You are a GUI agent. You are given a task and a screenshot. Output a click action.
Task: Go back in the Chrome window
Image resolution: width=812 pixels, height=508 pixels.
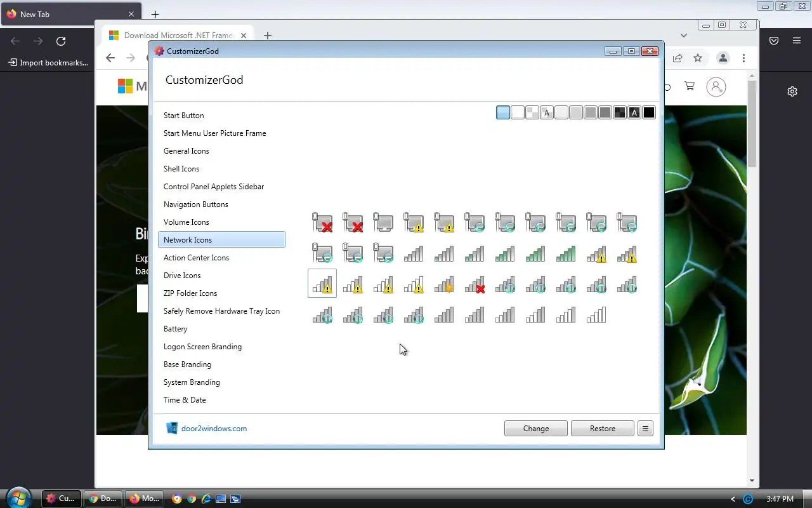tap(110, 58)
